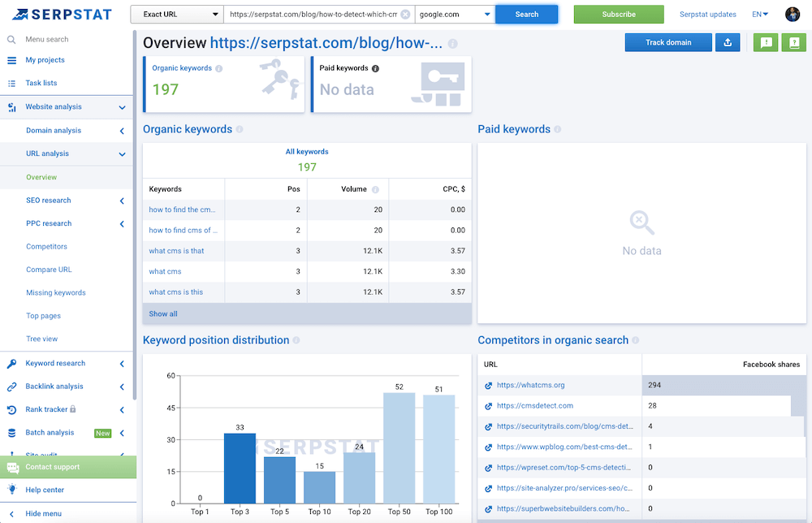812x523 pixels.
Task: Open the Missing keywords menu item
Action: [x=56, y=292]
